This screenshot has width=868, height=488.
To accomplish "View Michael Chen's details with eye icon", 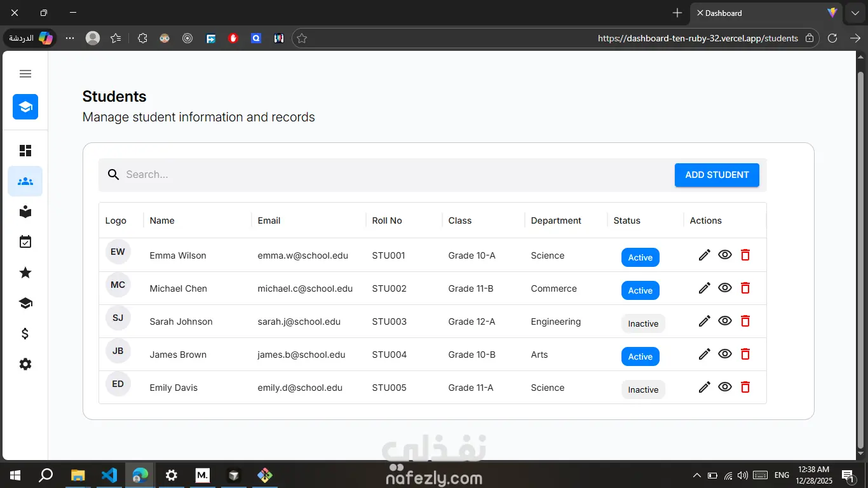I will 725,288.
